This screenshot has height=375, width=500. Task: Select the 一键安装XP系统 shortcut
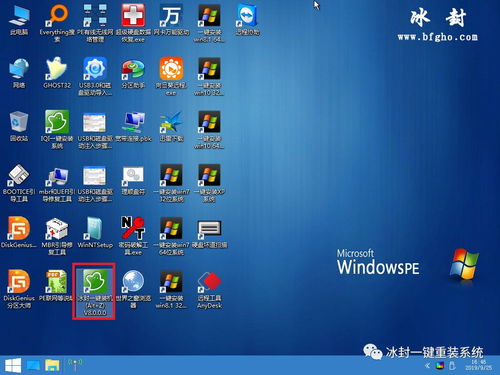pyautogui.click(x=209, y=183)
